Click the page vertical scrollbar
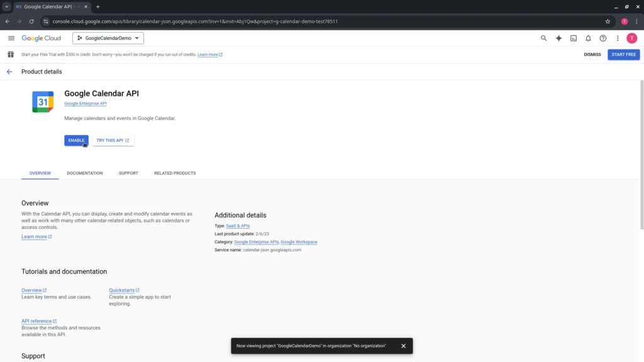644x362 pixels. coord(641,155)
